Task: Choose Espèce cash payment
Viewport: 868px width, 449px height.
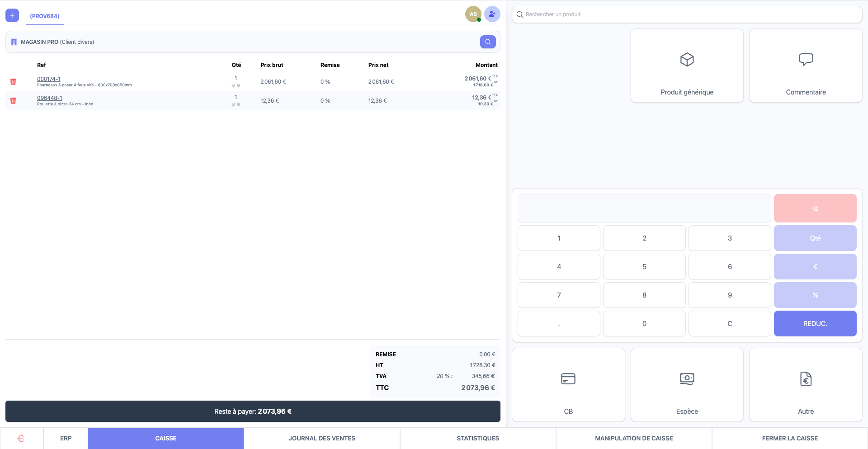Action: click(687, 385)
